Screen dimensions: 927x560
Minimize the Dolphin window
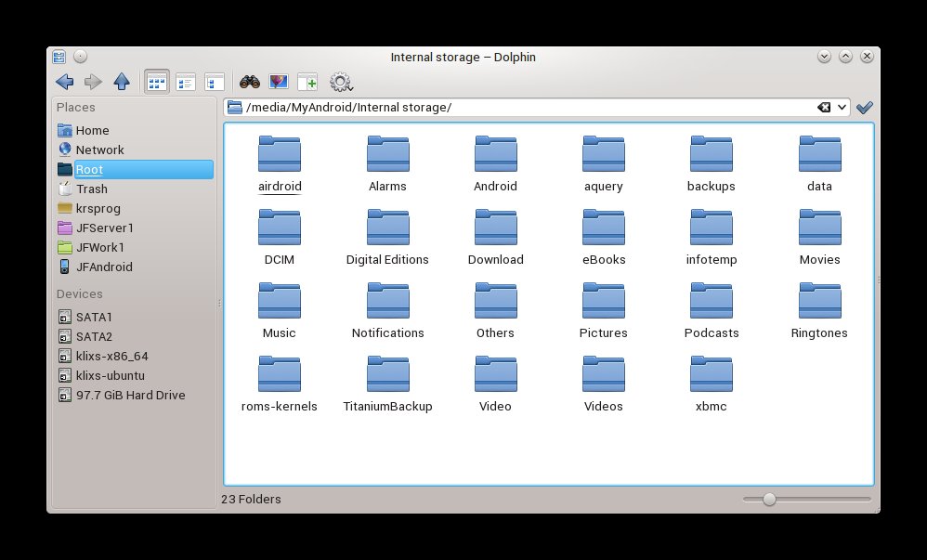point(824,56)
